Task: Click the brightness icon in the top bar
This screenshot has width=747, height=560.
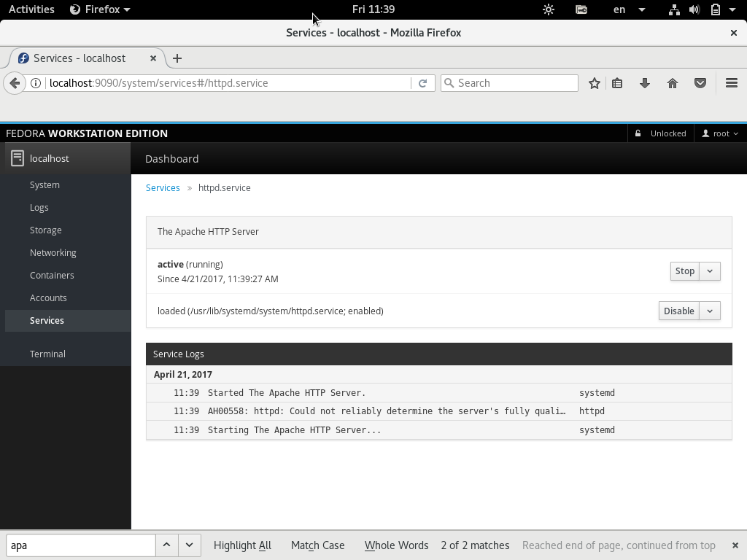Action: tap(549, 9)
